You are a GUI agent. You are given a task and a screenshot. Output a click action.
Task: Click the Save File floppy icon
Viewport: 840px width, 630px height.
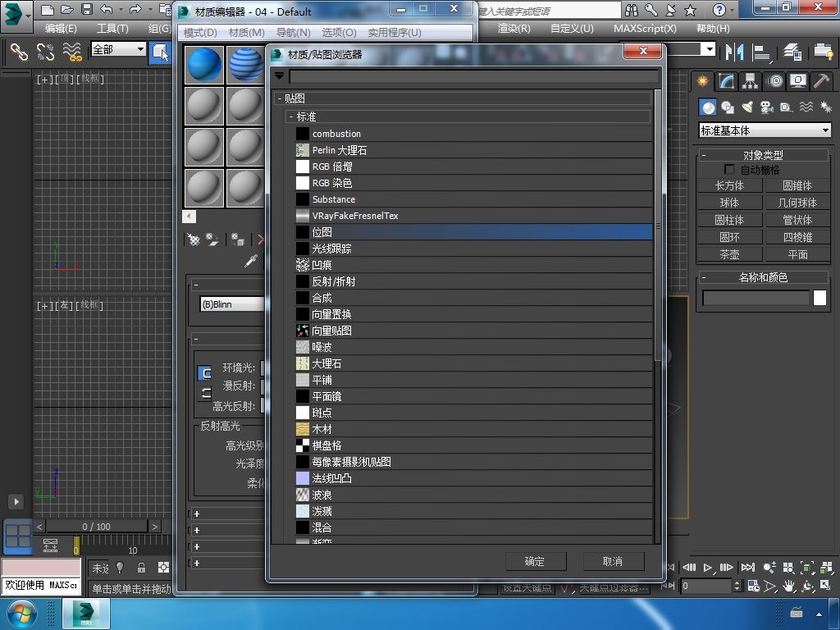point(87,9)
